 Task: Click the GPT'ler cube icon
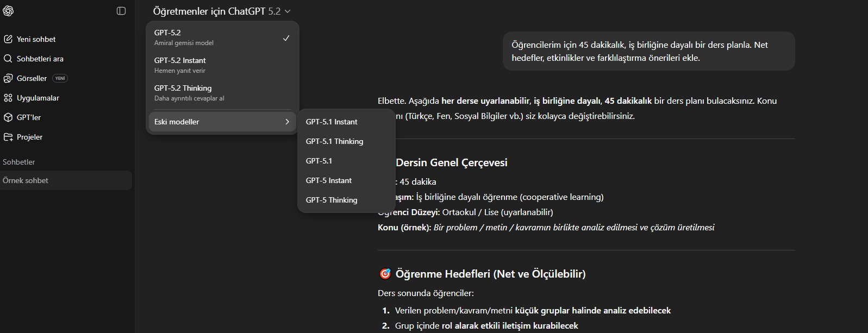[x=8, y=117]
